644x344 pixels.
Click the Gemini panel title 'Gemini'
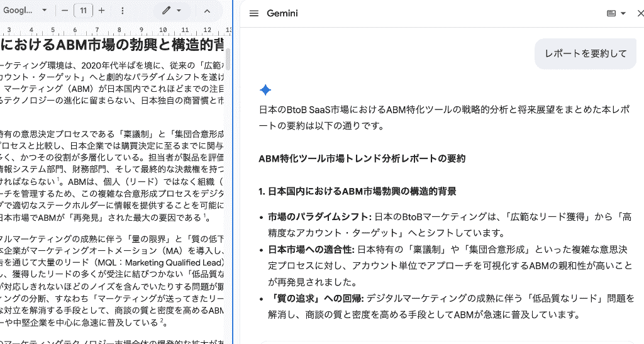[282, 13]
